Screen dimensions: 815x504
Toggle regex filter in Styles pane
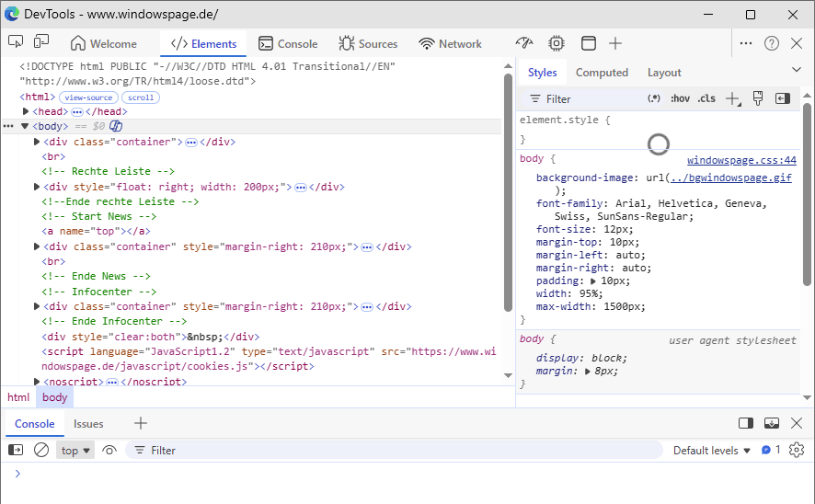[x=654, y=98]
